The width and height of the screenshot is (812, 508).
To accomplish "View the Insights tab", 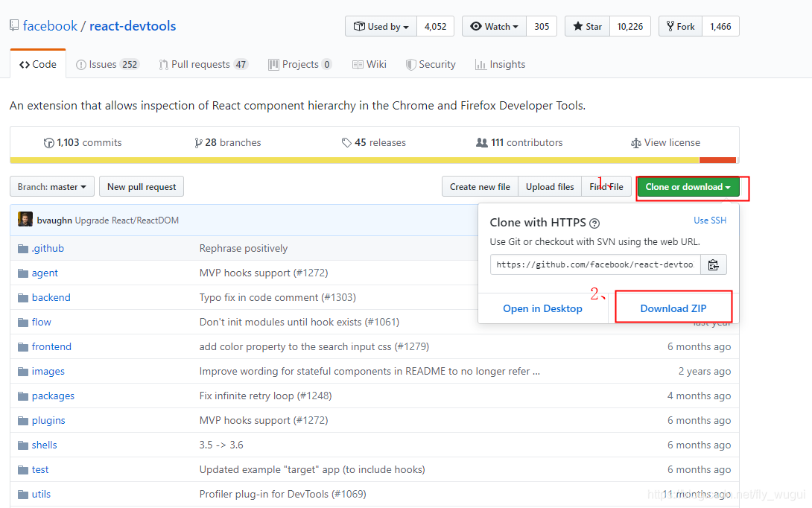I will click(x=501, y=64).
